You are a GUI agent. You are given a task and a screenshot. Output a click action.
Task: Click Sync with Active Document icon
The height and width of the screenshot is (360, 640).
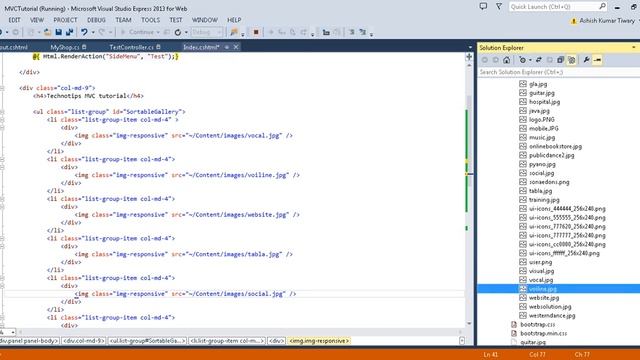pos(539,60)
